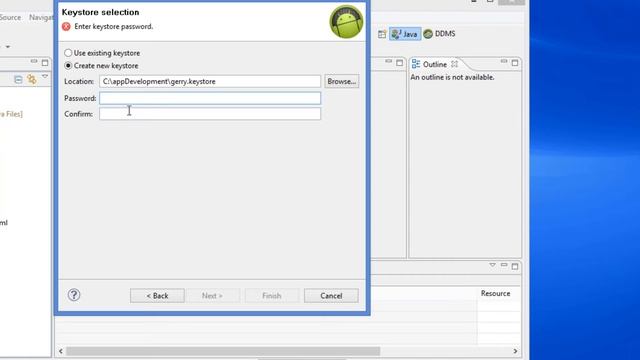
Task: Cancel the keystore selection dialog
Action: click(331, 296)
